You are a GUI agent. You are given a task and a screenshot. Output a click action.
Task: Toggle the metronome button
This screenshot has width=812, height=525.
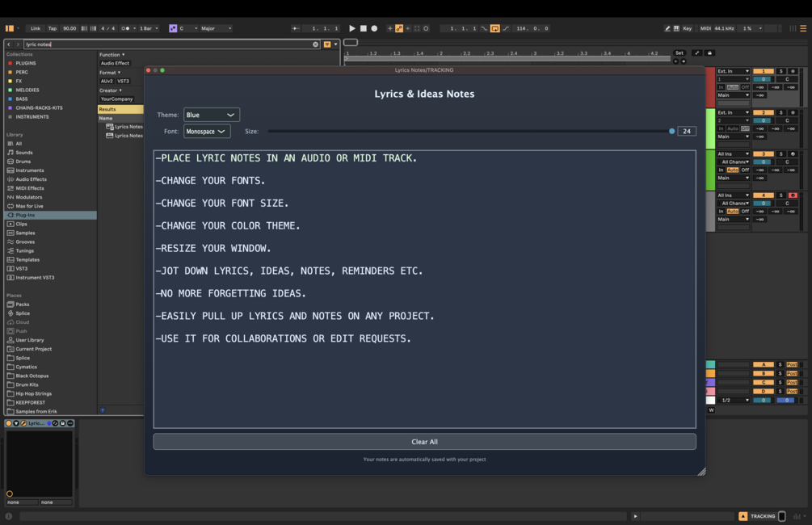125,28
